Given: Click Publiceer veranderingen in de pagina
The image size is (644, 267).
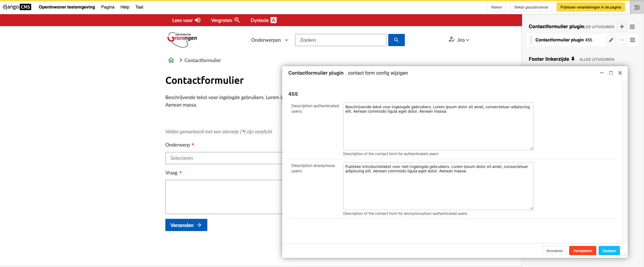Looking at the screenshot, I should [x=590, y=7].
